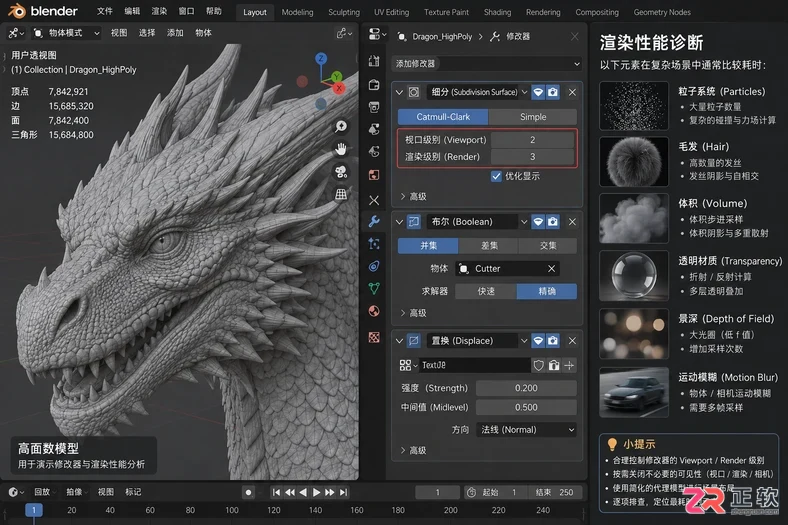Screen dimensions: 788x525
Task: Collapse the 布尔 Boolean modifier panel
Action: (x=400, y=222)
